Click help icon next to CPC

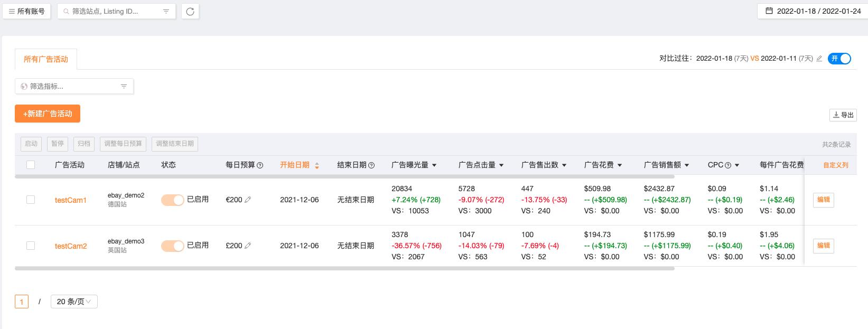(728, 165)
